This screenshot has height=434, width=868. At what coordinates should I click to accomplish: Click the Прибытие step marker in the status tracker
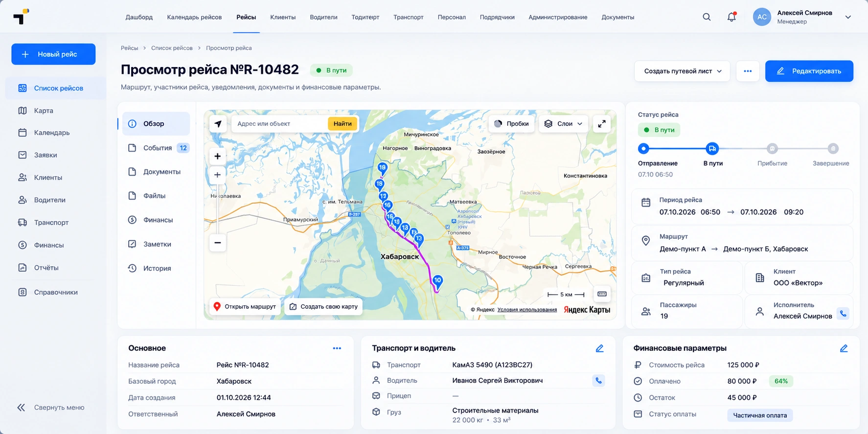coord(772,148)
